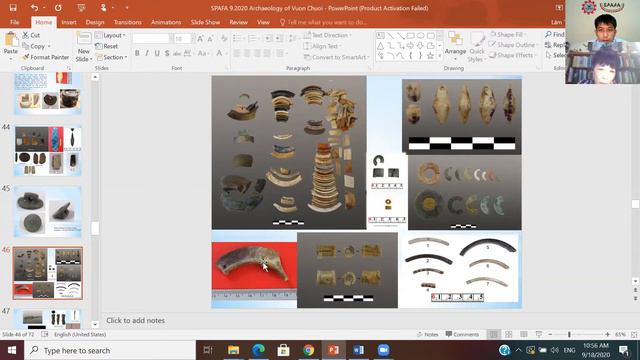Switch to the Animations tab
640x360 pixels.
[166, 22]
